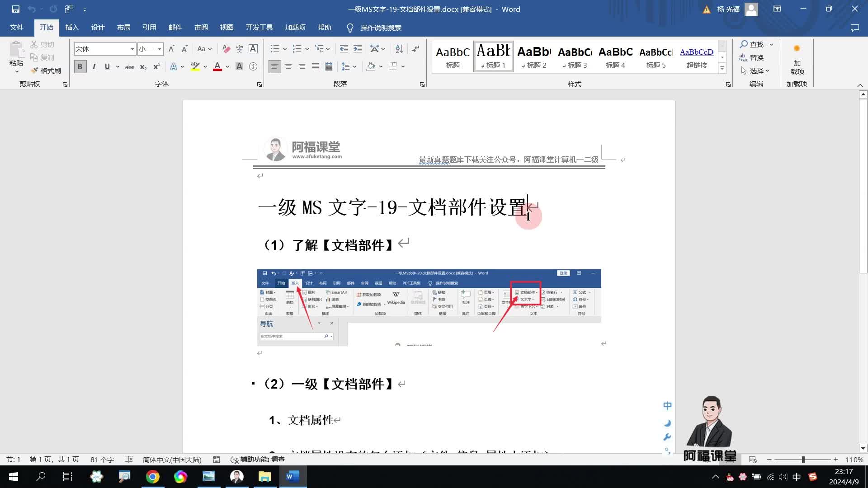
Task: Decrease font size with the A-down icon
Action: click(x=184, y=49)
